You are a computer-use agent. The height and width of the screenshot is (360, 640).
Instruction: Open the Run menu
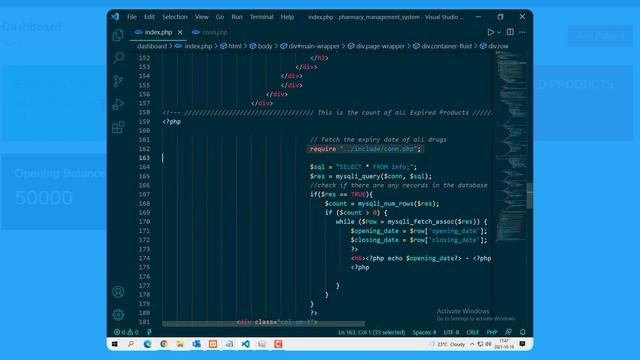[x=237, y=17]
